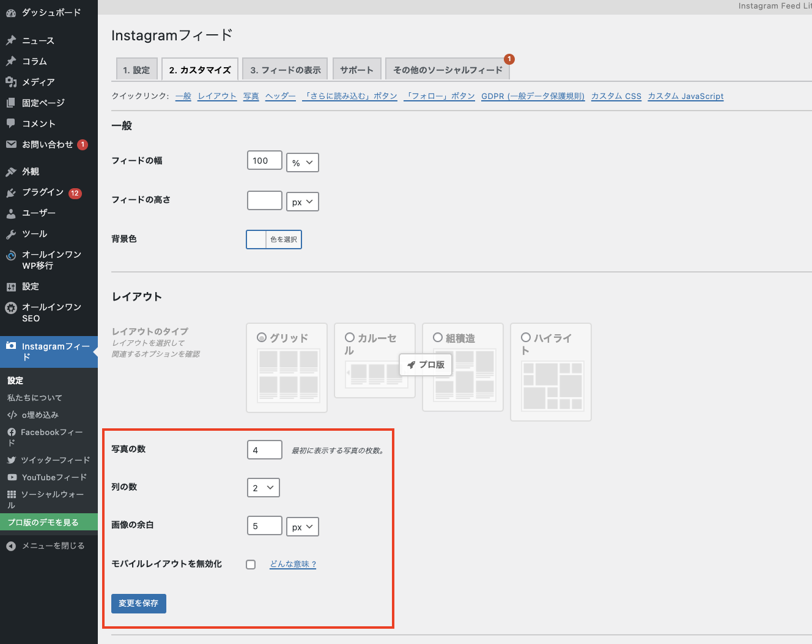
Task: Click the user icon beside ユーザー
Action: click(11, 213)
